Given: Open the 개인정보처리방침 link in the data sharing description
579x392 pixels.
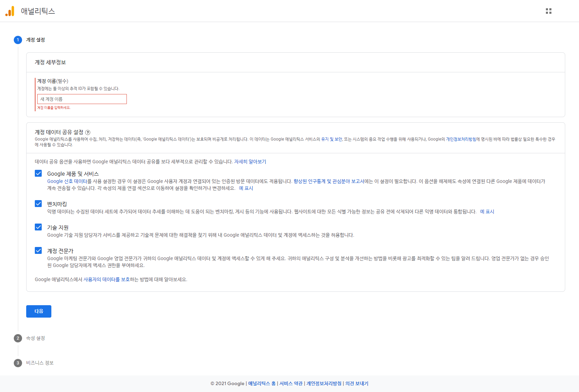Looking at the screenshot, I should click(461, 139).
